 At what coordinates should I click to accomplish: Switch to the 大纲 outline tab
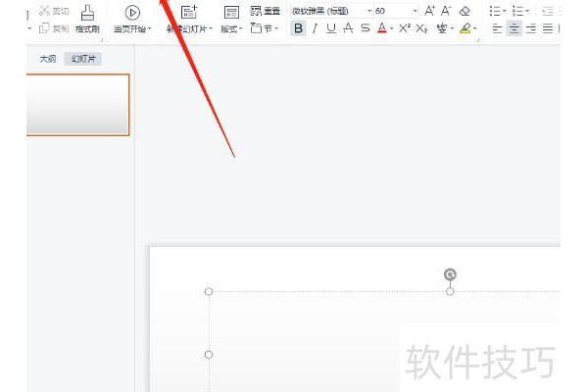[48, 59]
